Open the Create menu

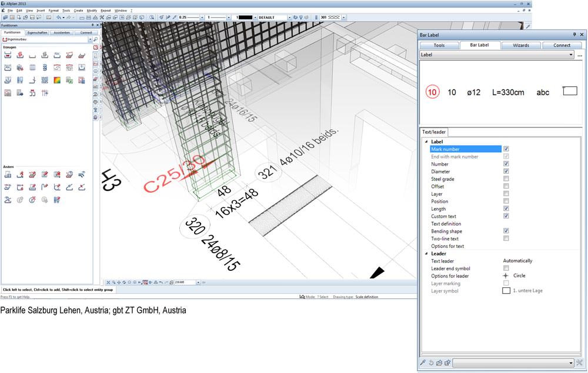[x=78, y=11]
